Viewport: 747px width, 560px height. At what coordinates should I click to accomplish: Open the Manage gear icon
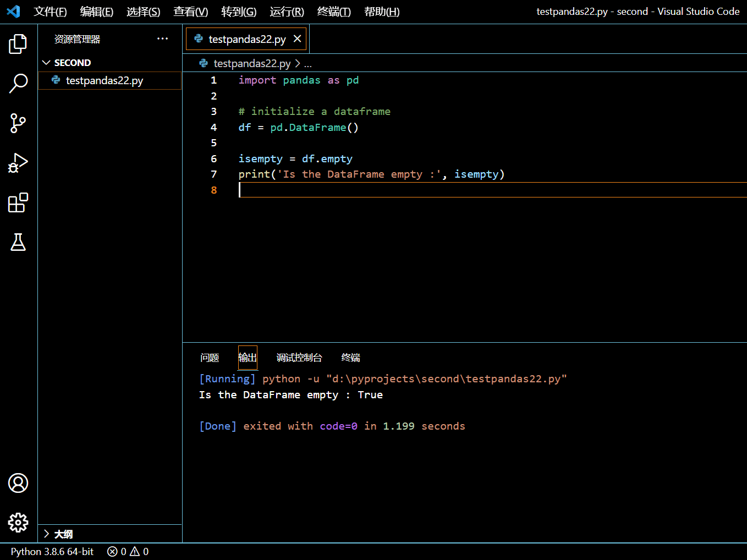pos(18,523)
